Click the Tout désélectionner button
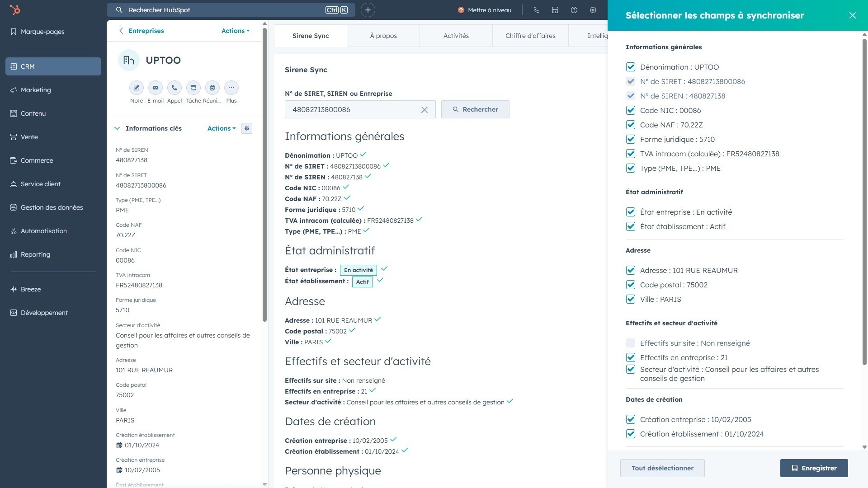Screen dimensions: 868x488 coord(662,468)
